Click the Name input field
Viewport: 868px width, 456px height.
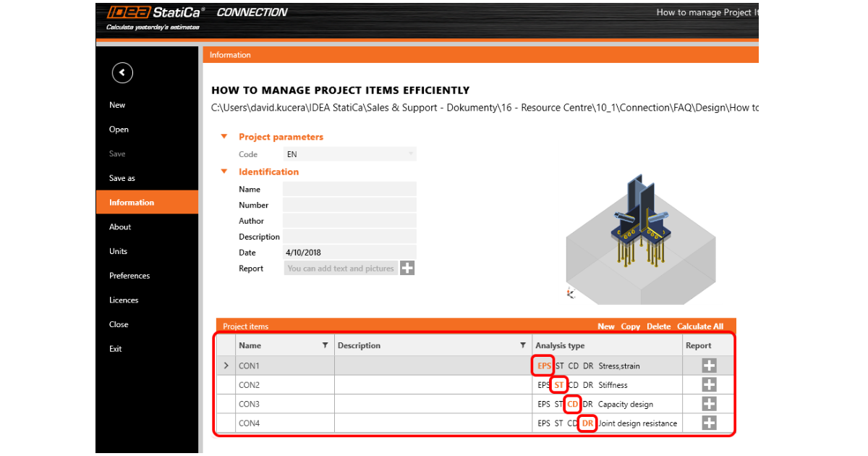(x=349, y=189)
